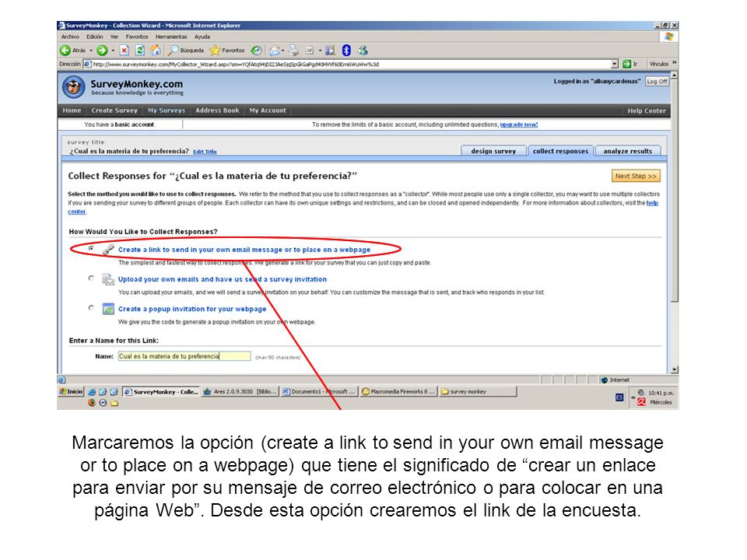Screen dimensions: 747x560
Task: Click the Create a link to send option title
Action: tap(244, 250)
